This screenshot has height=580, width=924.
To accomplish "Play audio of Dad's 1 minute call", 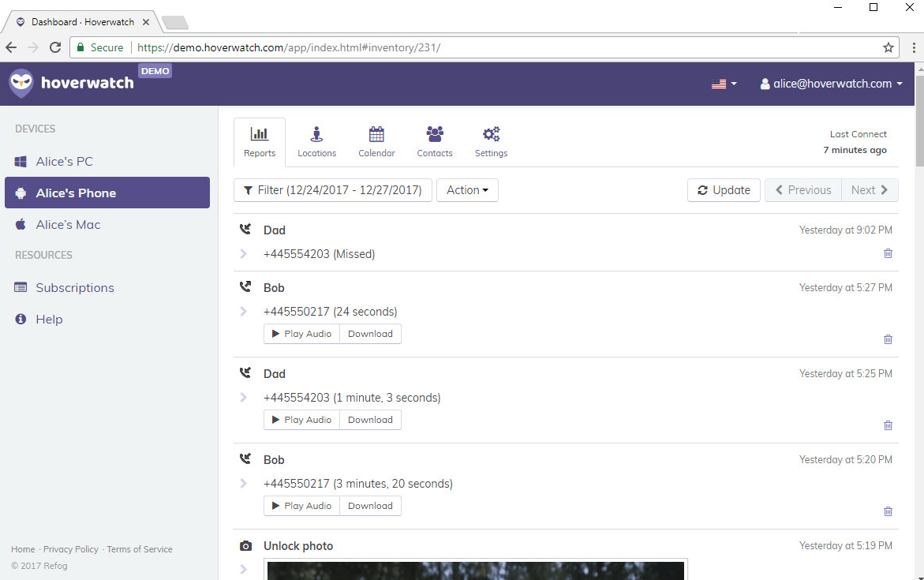I will pyautogui.click(x=301, y=420).
